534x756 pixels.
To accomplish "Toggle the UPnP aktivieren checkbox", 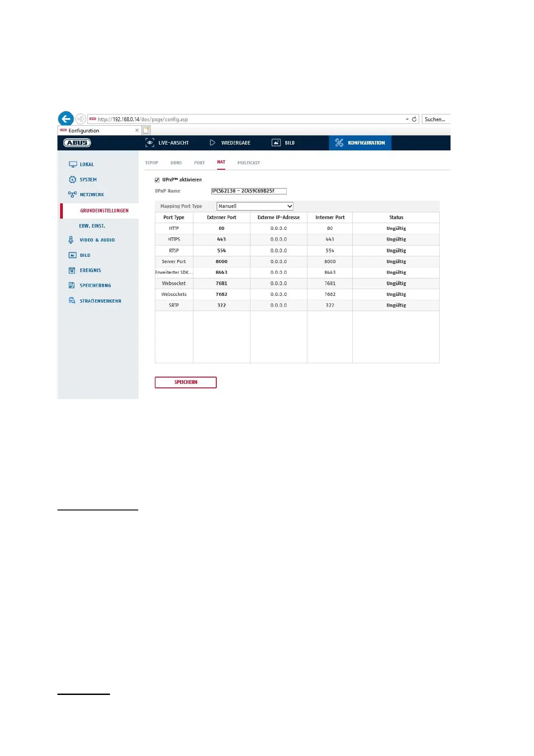I will 157,180.
